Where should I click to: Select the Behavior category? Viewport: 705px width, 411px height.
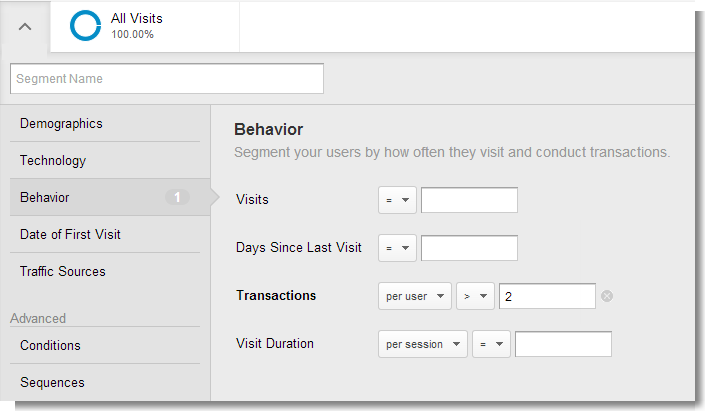pos(45,198)
